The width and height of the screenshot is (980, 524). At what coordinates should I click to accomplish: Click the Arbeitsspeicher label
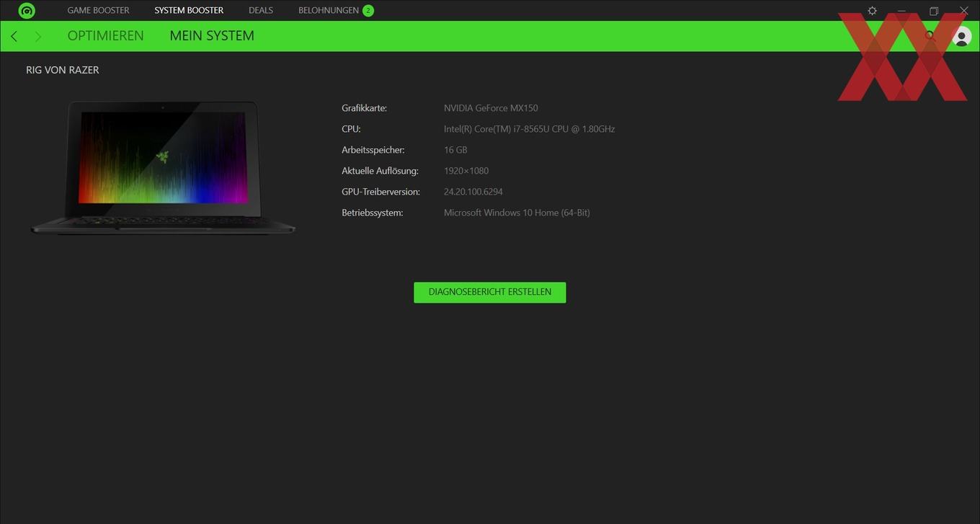pos(373,150)
